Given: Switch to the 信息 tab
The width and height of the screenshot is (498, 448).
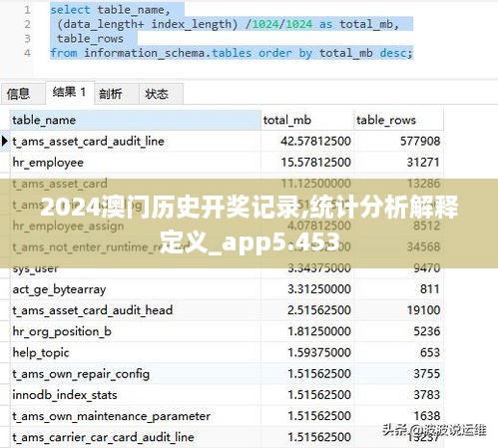Looking at the screenshot, I should (x=22, y=94).
